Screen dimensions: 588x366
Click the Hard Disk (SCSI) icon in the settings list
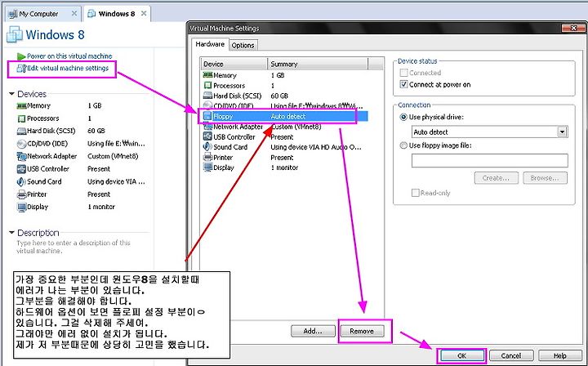207,96
